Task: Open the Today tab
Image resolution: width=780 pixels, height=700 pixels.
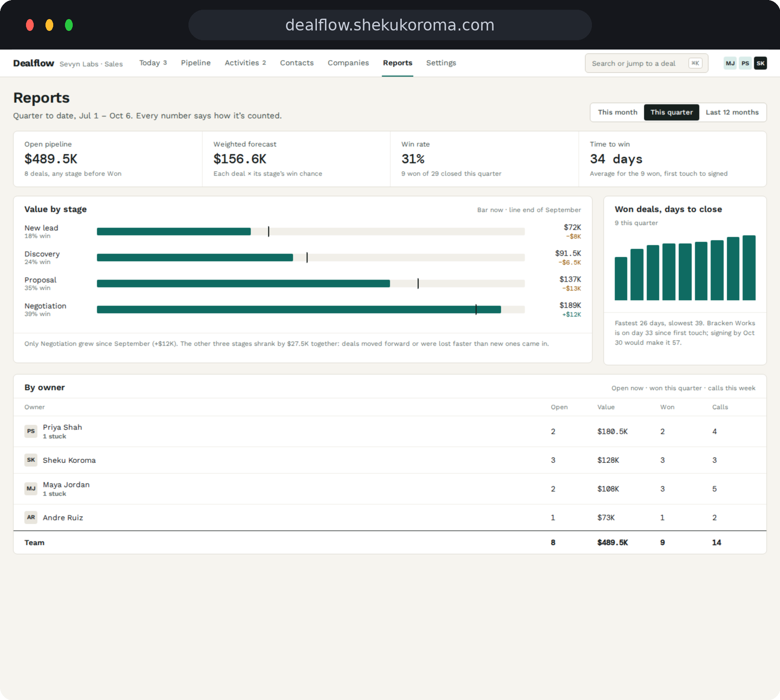Action: pyautogui.click(x=153, y=63)
